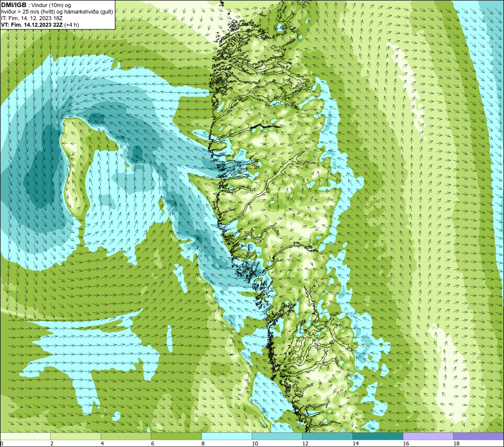Click the 'IT: Fim. 14. 12. 2023 18Z' line

[x=32, y=18]
